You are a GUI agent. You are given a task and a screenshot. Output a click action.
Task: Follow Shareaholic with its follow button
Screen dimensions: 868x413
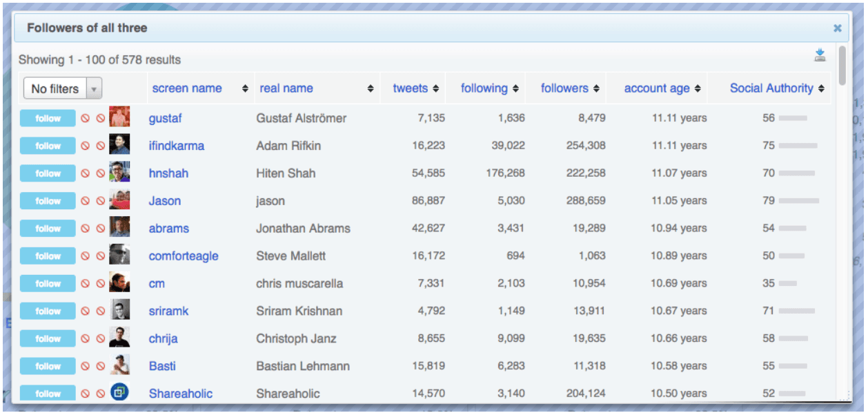coord(47,394)
